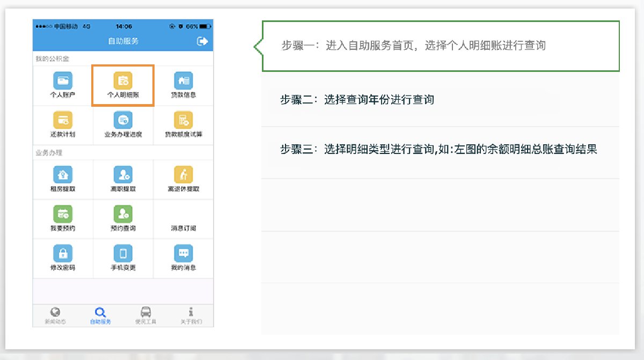This screenshot has height=360, width=644.
Task: Open 个人明细账 in the highlighted box
Action: click(x=123, y=81)
